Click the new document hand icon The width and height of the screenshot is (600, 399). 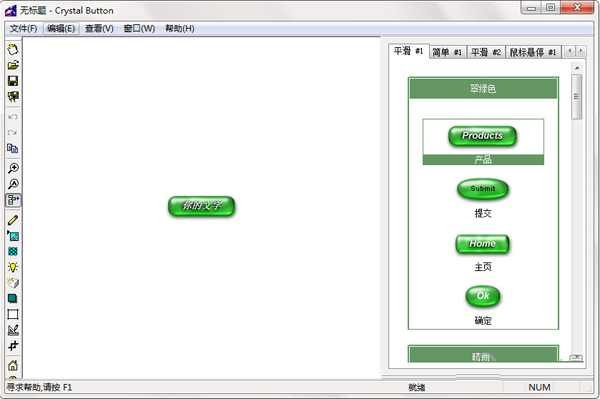coord(13,49)
